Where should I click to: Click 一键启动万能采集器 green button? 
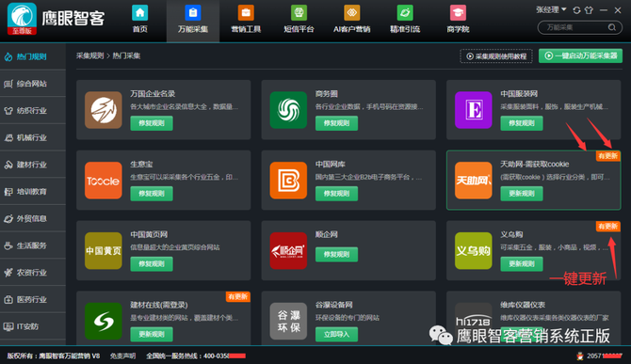[580, 55]
